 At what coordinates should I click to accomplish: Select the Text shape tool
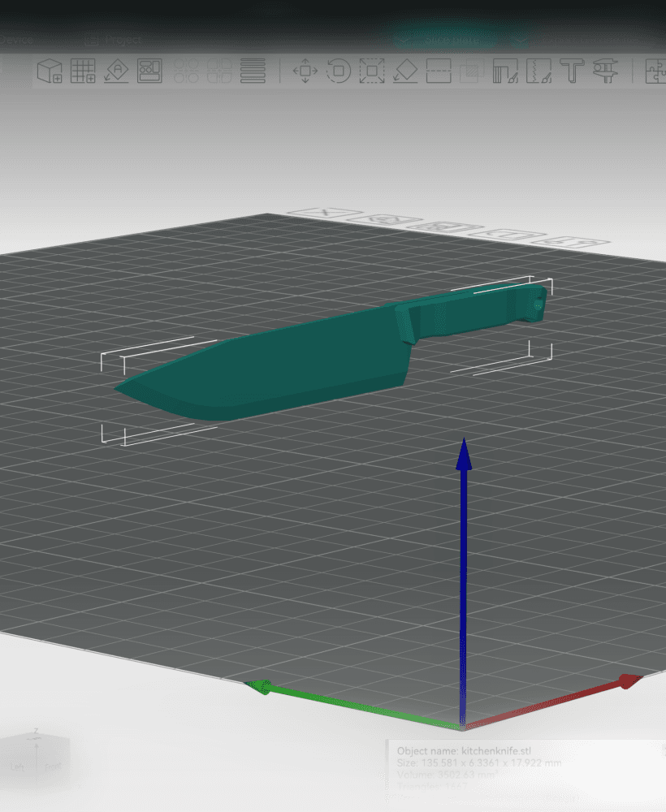coord(572,71)
